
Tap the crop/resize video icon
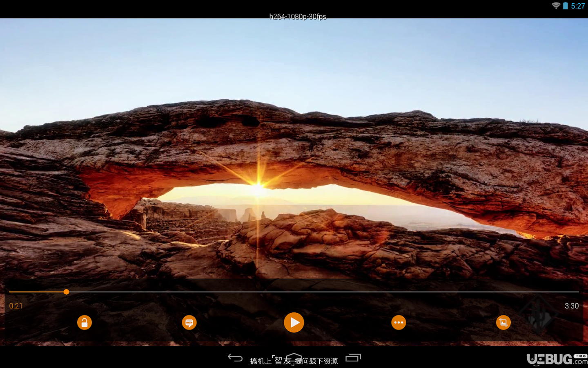pyautogui.click(x=503, y=323)
